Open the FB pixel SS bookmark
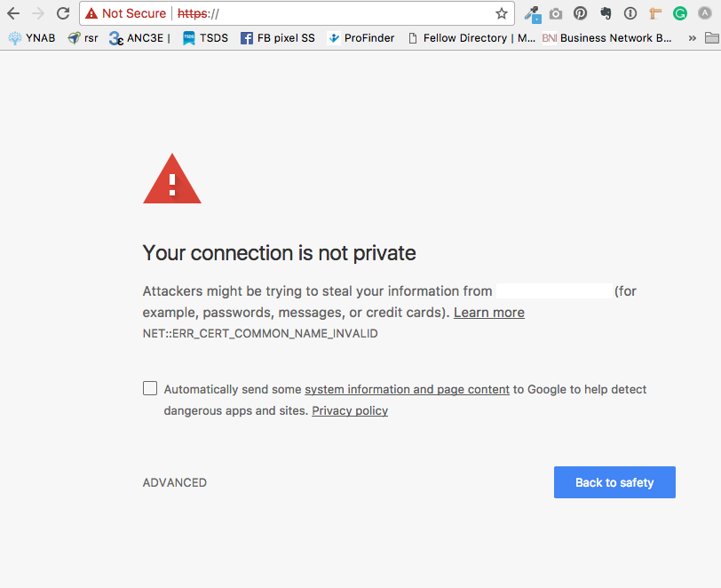Screen dimensions: 721x588 coord(278,38)
